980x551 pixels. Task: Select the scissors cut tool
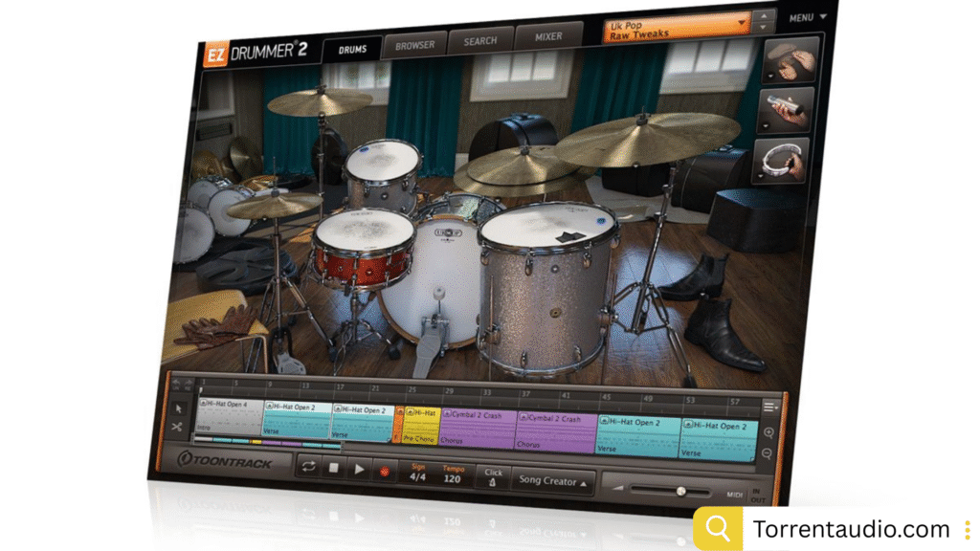(x=178, y=429)
